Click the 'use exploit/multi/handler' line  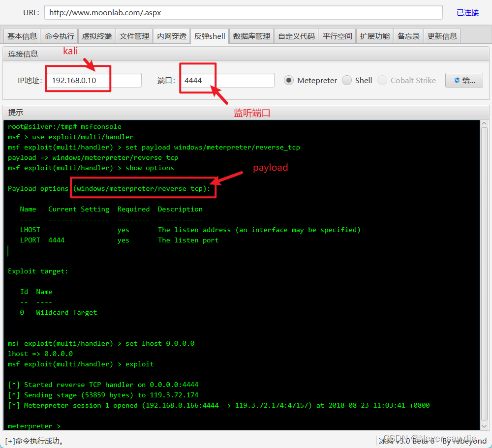pos(70,137)
